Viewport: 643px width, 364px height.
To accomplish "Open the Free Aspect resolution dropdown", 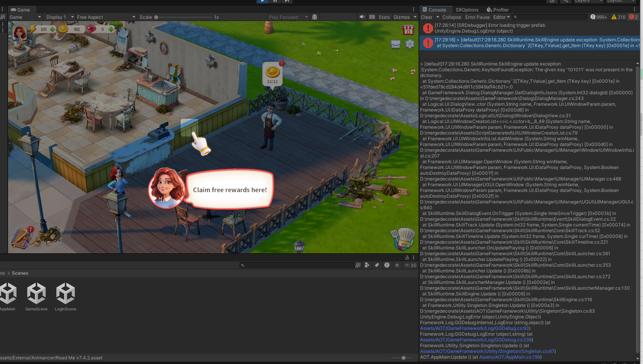I will (106, 17).
